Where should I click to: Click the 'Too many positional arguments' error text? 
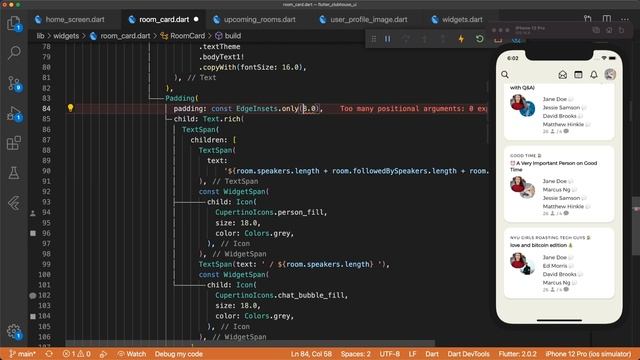click(413, 109)
